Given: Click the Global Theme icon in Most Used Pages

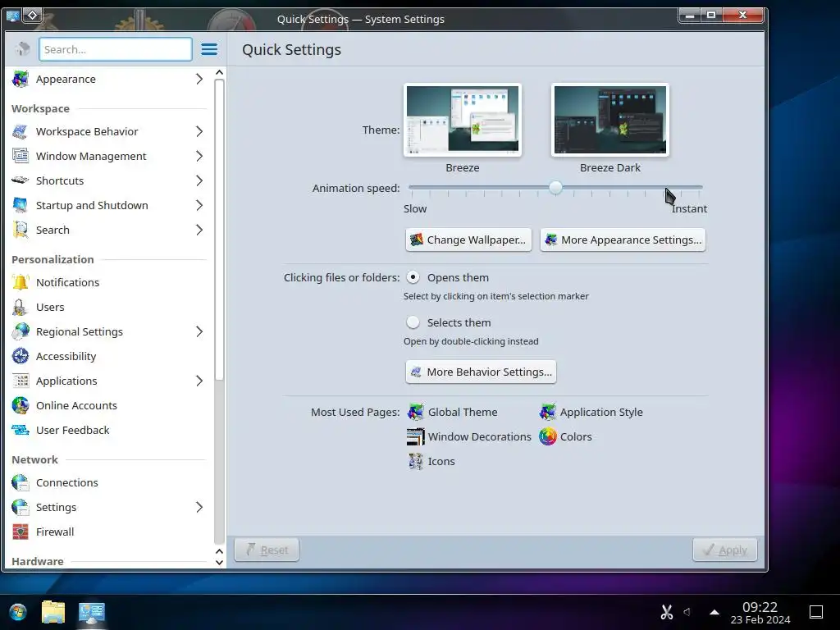Looking at the screenshot, I should (x=416, y=412).
